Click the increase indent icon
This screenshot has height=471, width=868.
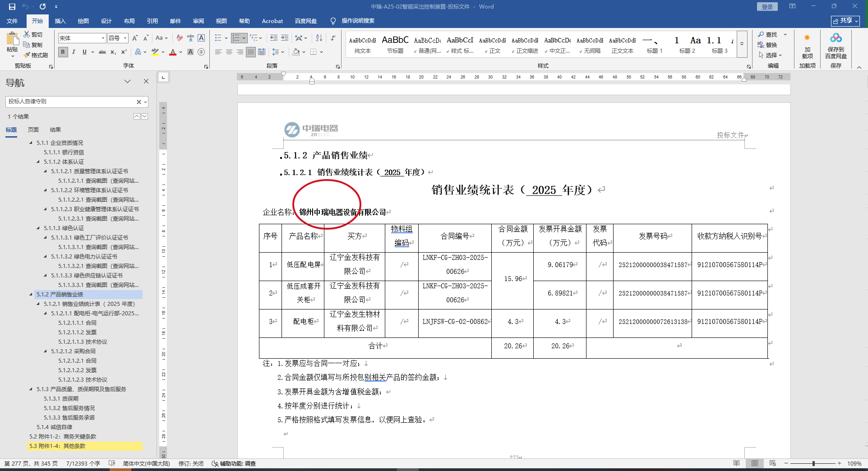tap(284, 38)
